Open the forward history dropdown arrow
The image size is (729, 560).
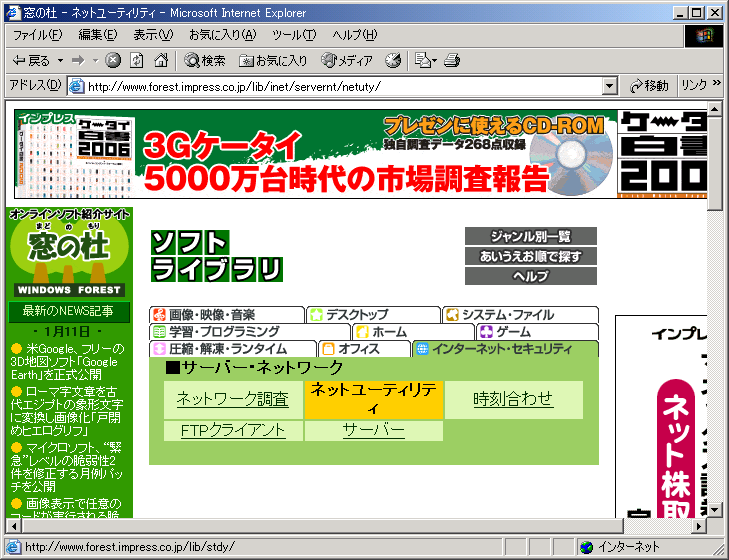(95, 60)
